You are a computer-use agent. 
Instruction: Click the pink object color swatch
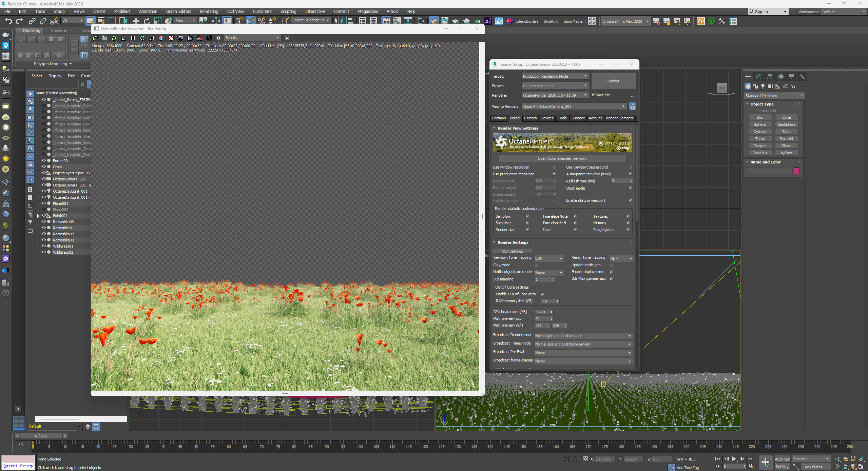point(796,171)
